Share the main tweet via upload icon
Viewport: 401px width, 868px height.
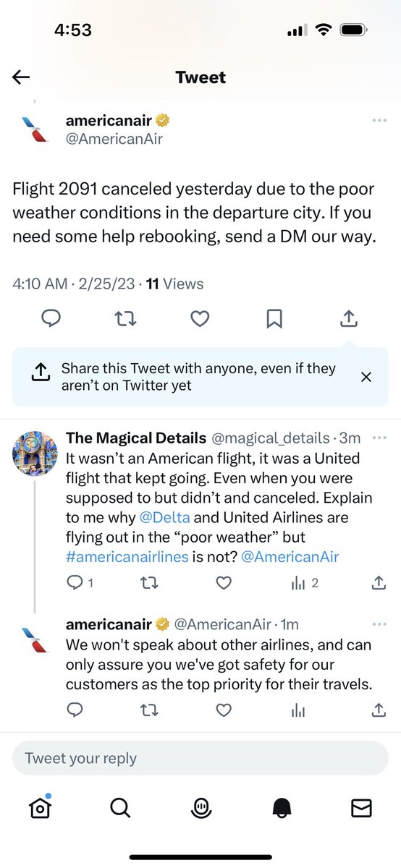[x=349, y=318]
